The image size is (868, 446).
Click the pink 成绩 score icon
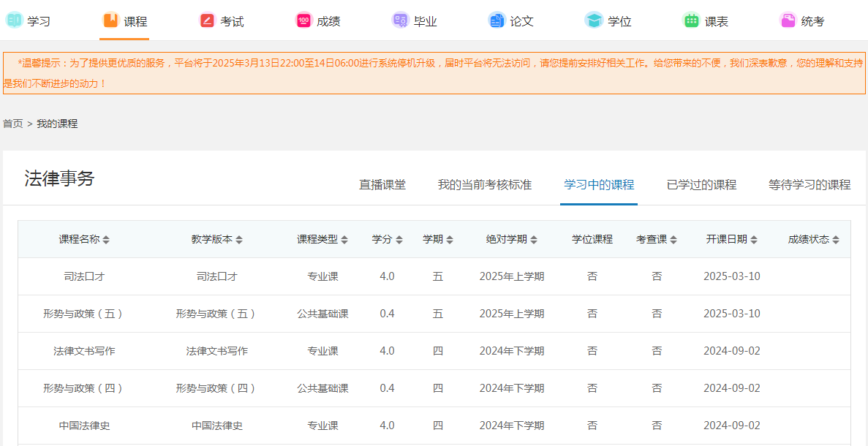(303, 20)
